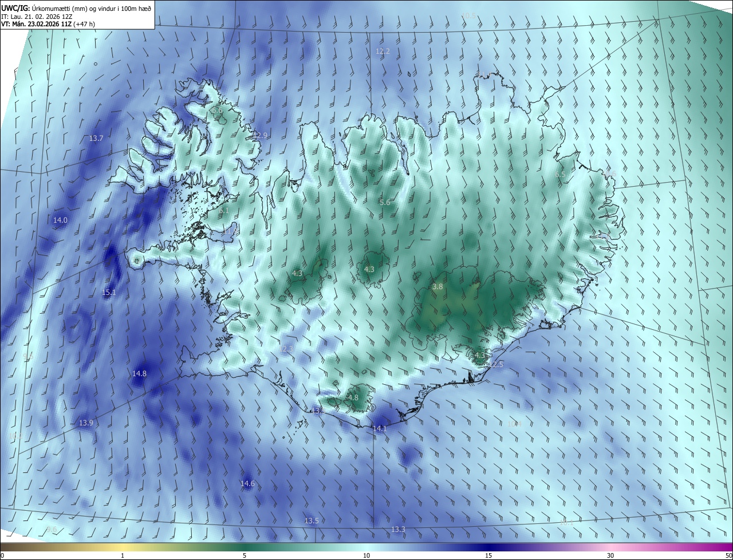Click the faint 10.5 value label
The image size is (733, 560).
(469, 15)
